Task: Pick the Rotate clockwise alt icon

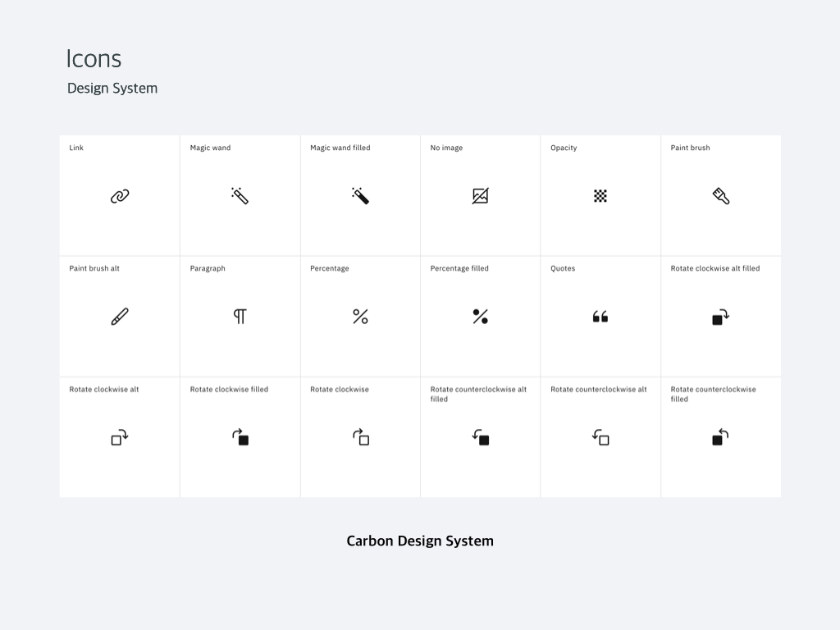Action: [120, 437]
